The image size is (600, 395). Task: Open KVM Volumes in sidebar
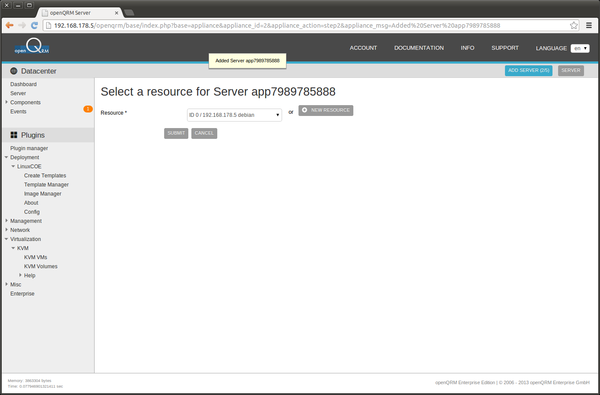41,266
